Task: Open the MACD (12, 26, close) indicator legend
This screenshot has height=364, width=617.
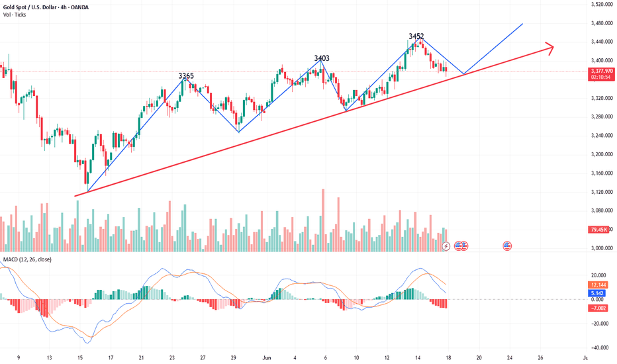Action: tap(27, 259)
